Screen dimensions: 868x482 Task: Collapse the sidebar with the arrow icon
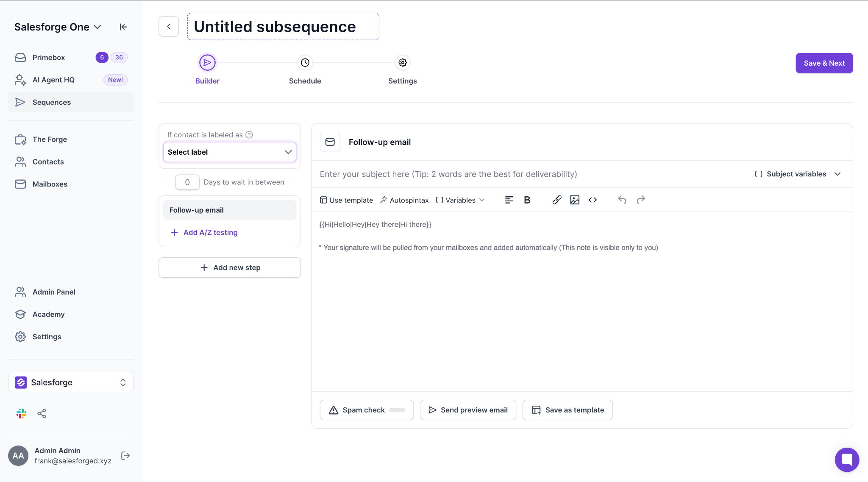pos(123,27)
